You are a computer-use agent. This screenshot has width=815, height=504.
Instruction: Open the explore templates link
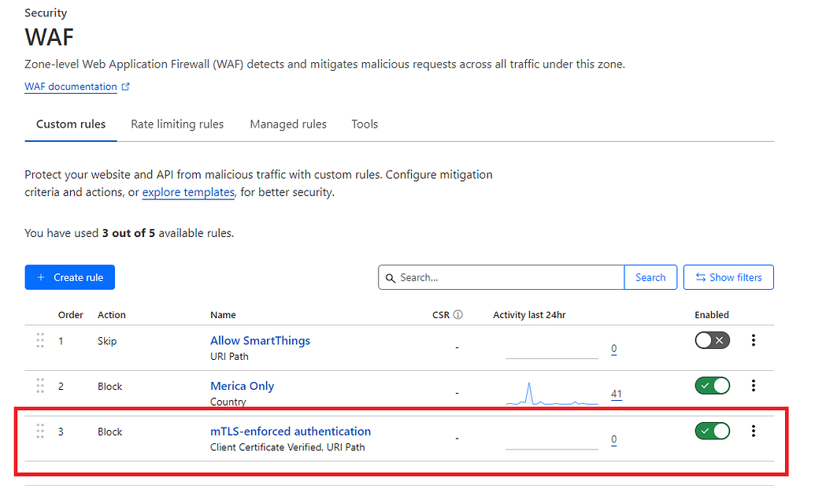point(188,192)
